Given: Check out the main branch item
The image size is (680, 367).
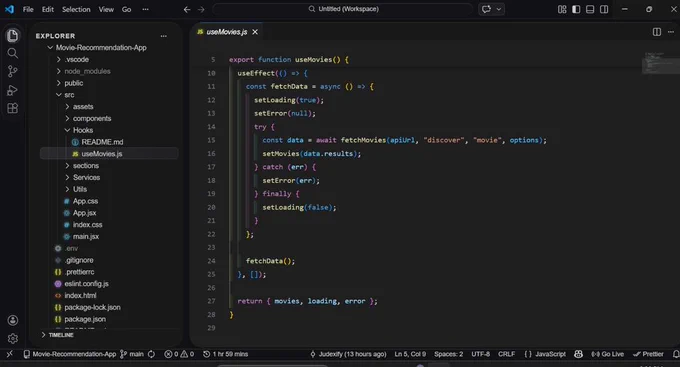Looking at the screenshot, I should [x=132, y=354].
